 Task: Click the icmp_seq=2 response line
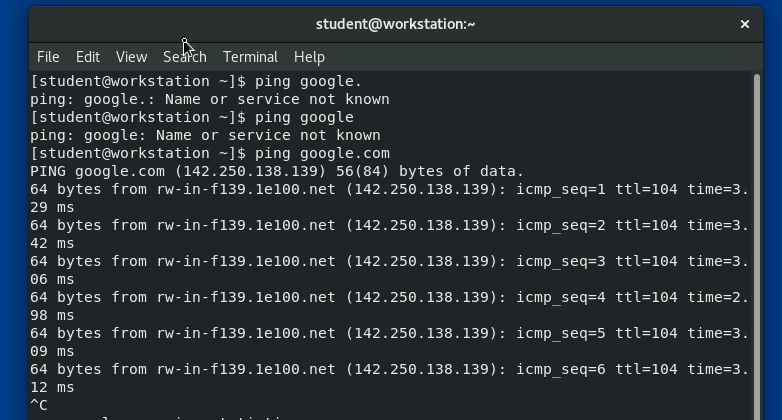click(388, 225)
